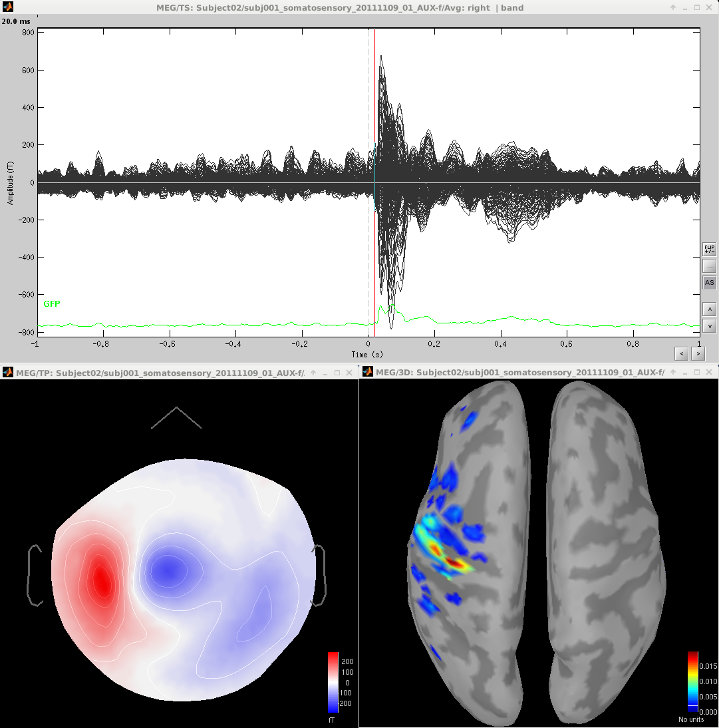This screenshot has height=728, width=719.
Task: Click the topography fT colorbar
Action: click(333, 682)
